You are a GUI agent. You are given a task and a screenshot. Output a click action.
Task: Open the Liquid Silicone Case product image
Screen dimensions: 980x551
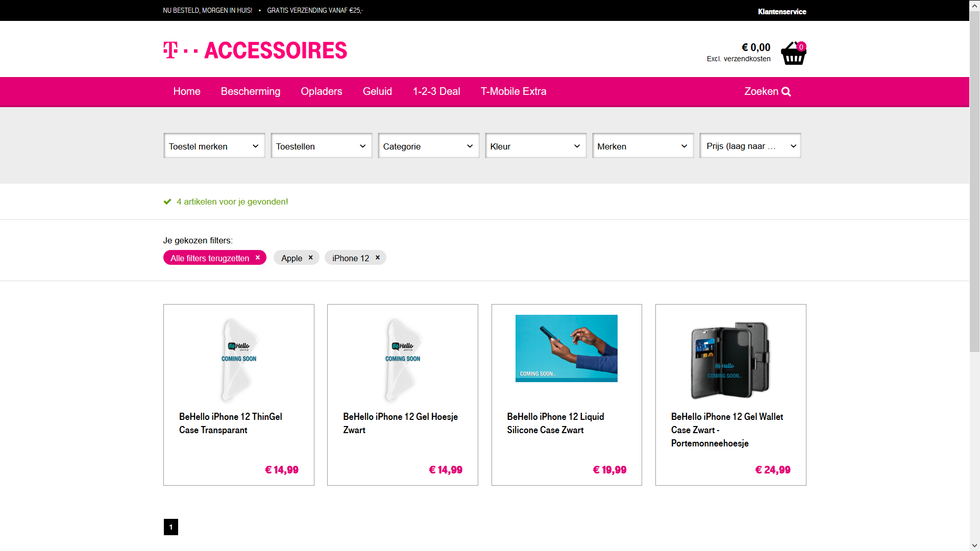click(x=566, y=348)
